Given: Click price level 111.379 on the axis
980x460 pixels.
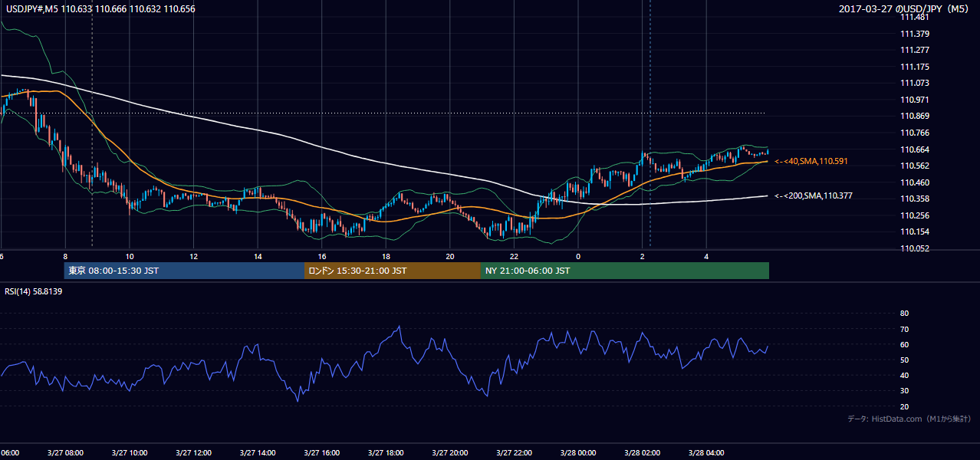Looking at the screenshot, I should pos(915,34).
